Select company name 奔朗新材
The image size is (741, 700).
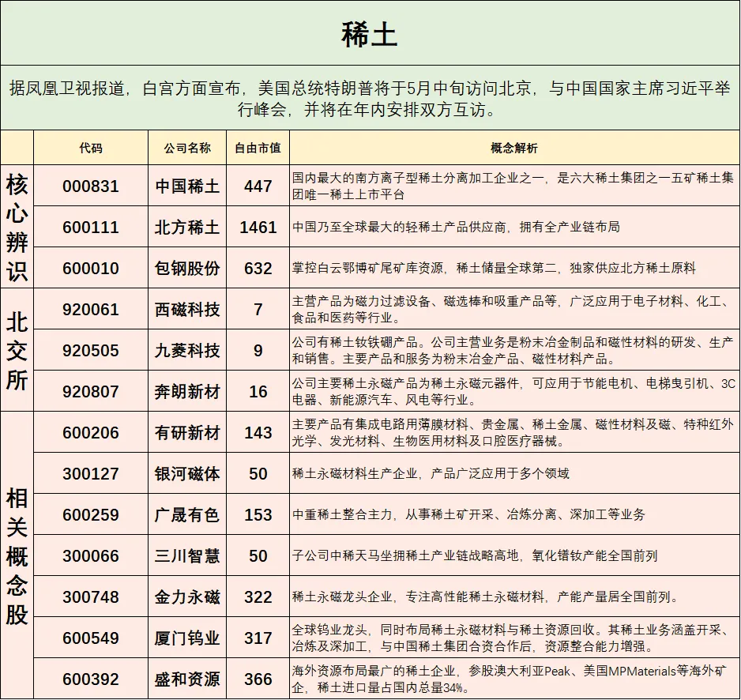pos(187,392)
